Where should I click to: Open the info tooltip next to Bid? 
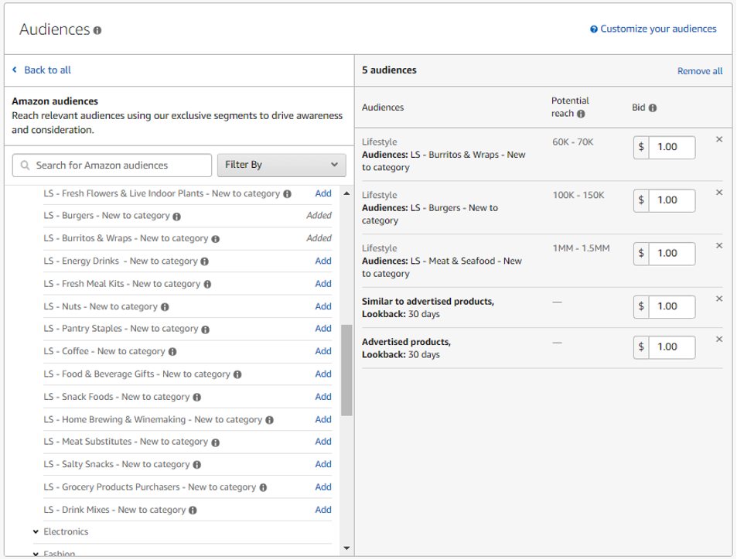[653, 108]
